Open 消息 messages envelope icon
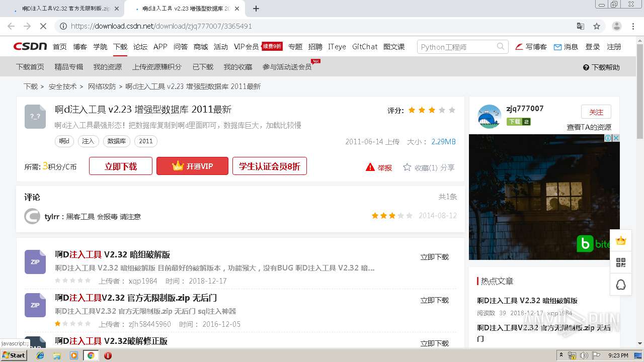Viewport: 644px width, 362px height. point(557,47)
